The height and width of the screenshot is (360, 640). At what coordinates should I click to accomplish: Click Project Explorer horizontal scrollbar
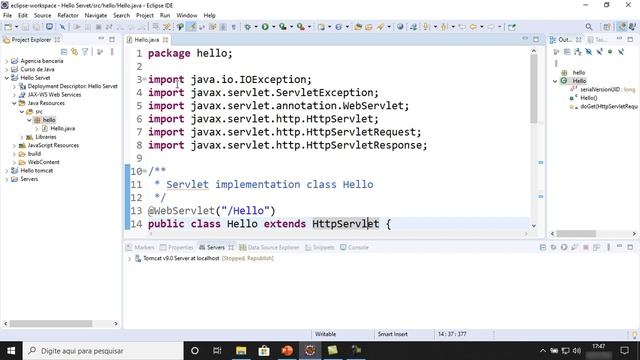(51, 324)
